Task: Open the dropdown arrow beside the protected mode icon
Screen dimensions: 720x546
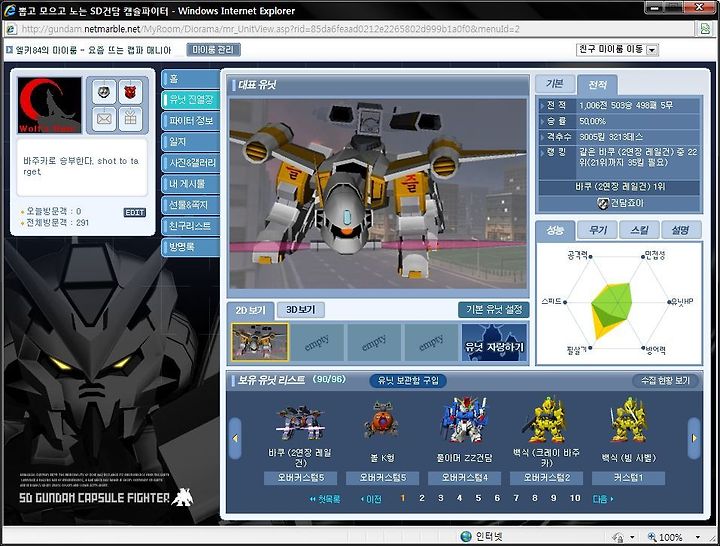Action: click(x=632, y=537)
